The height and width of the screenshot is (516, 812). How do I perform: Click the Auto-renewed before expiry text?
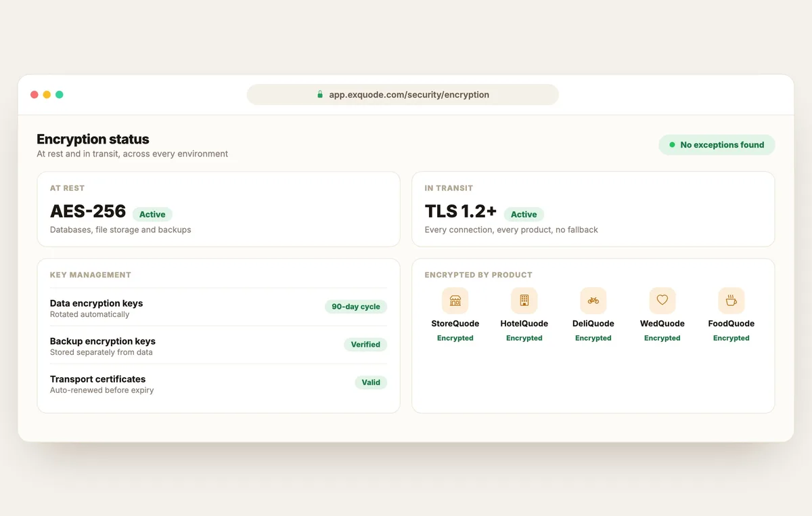point(101,390)
